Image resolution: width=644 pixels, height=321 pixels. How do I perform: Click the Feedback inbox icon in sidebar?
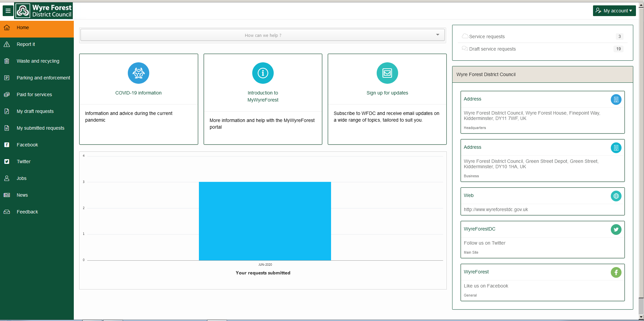[x=7, y=212]
